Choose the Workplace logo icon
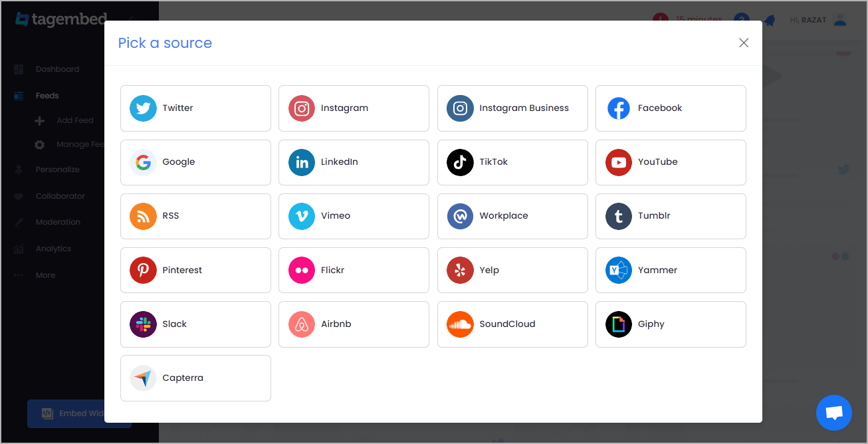Screen dimensions: 868x444 tap(460, 216)
